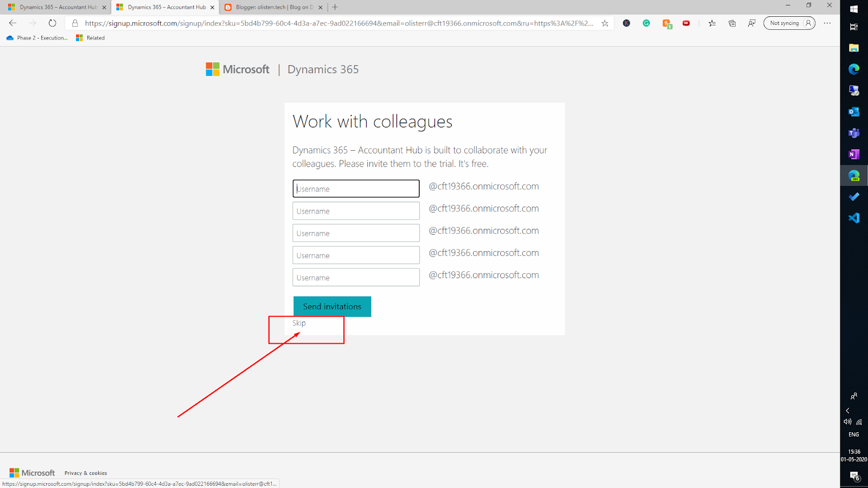The image size is (868, 488).
Task: Open Microsoft To Do from the taskbar
Action: pos(854,197)
